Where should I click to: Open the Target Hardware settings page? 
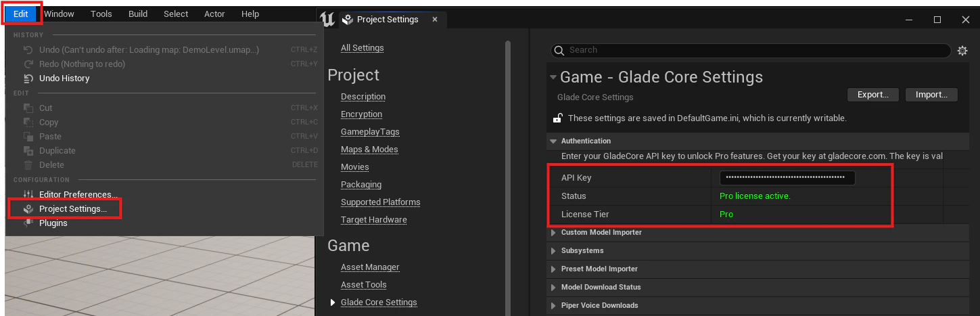pos(374,220)
